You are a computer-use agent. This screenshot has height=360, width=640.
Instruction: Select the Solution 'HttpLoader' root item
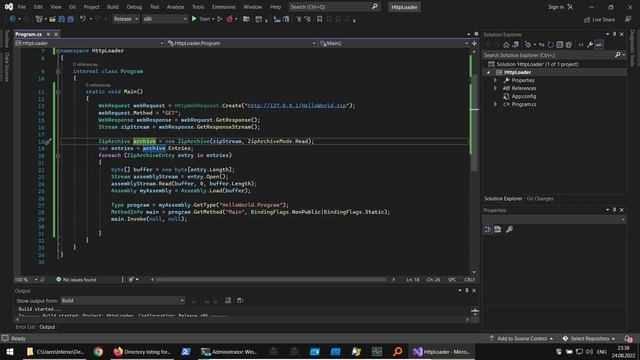coord(537,64)
